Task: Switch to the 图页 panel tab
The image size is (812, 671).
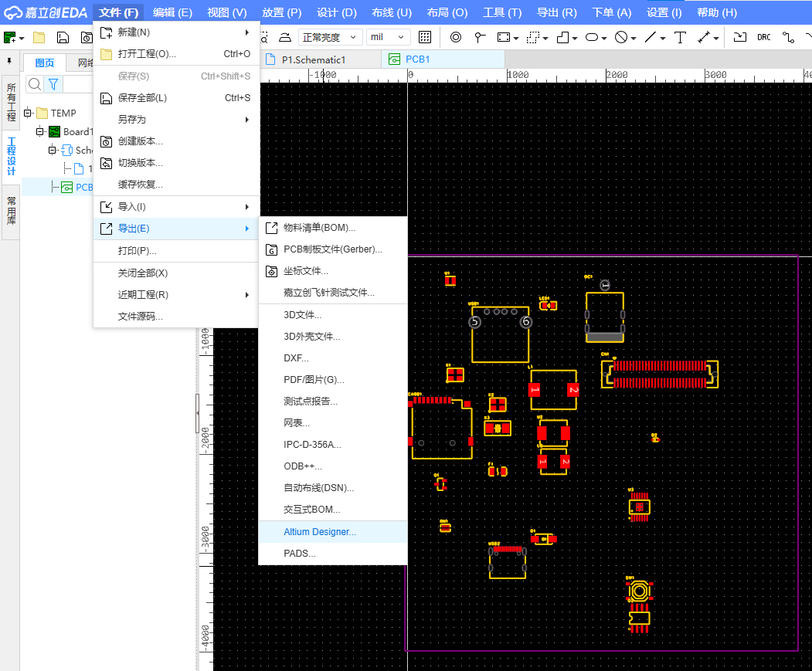Action: (45, 63)
